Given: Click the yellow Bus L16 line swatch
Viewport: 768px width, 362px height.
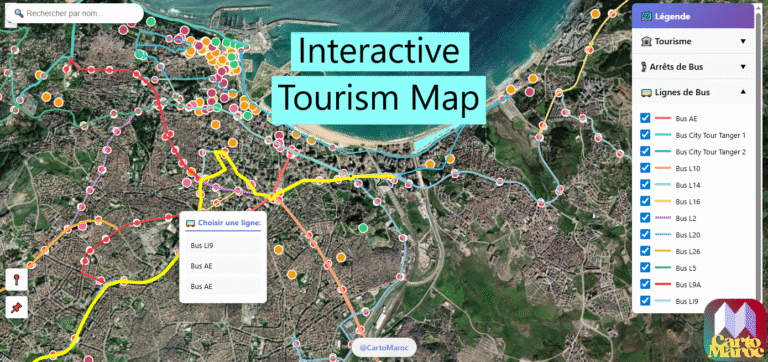Looking at the screenshot, I should tap(662, 201).
